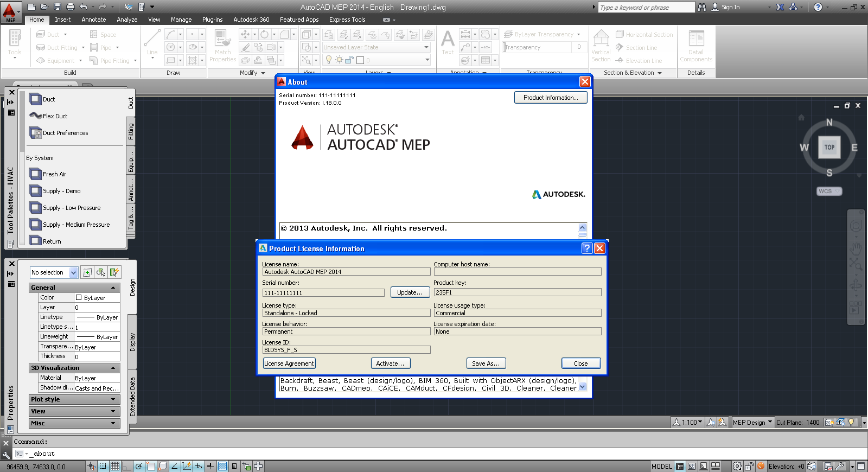Image resolution: width=868 pixels, height=472 pixels.
Task: Select the Duct tool in the tool palette
Action: [42, 99]
